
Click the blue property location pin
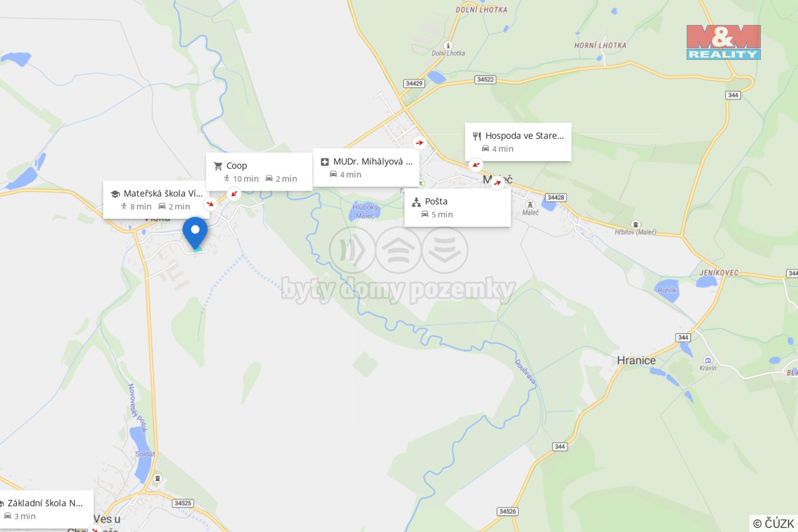tap(195, 233)
